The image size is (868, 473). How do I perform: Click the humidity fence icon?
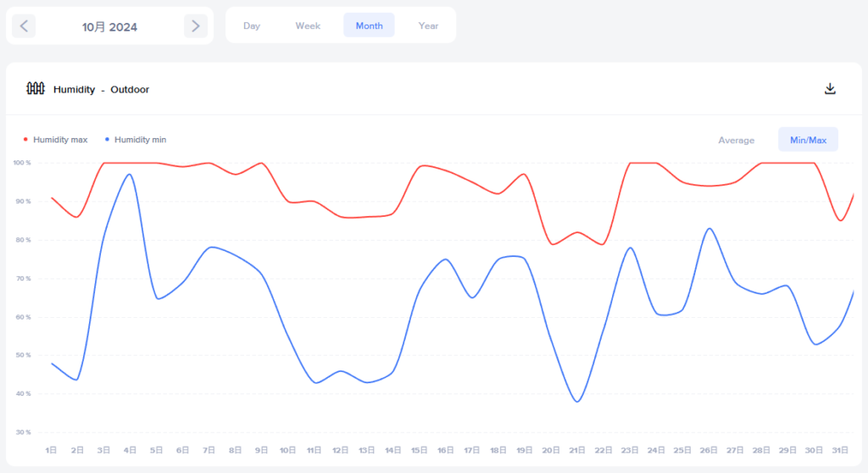(x=36, y=89)
